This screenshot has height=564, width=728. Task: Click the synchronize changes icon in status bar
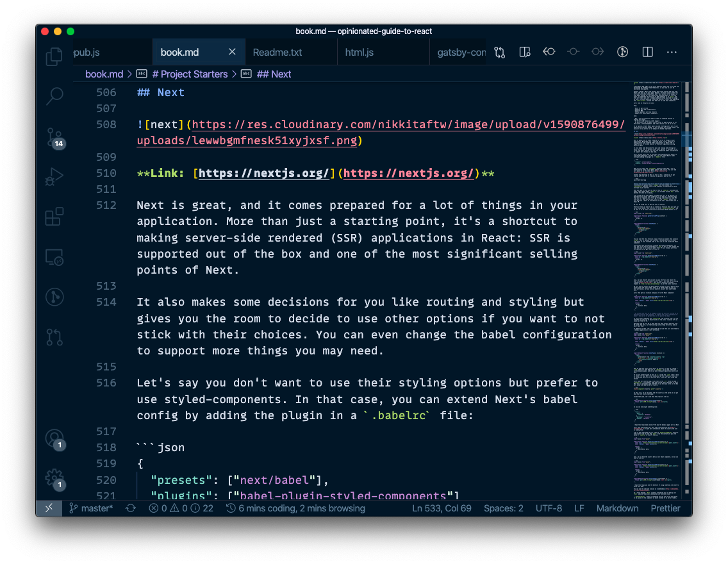pos(131,508)
